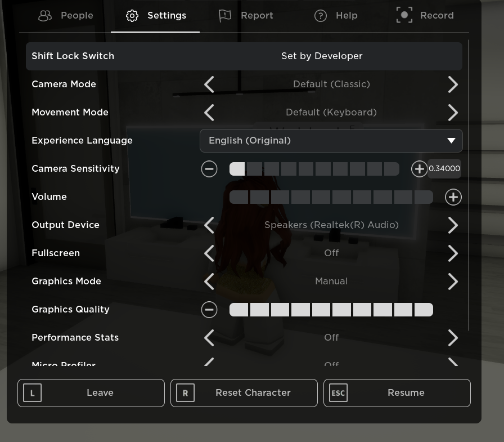Click the Record capture icon
504x442 pixels.
404,15
